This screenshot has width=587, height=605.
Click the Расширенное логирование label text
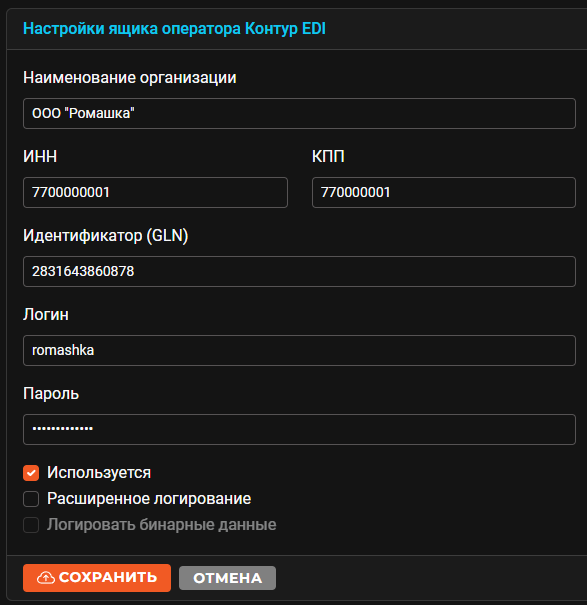(149, 499)
